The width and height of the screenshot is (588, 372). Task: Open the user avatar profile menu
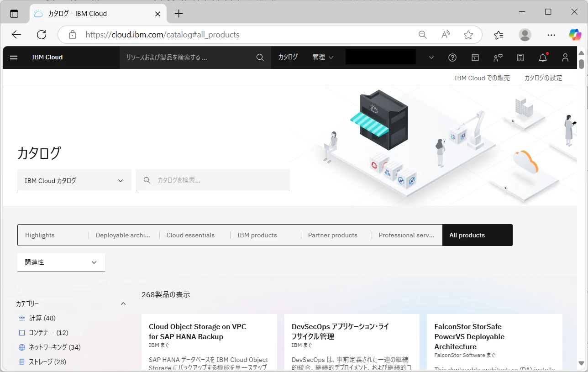point(565,58)
